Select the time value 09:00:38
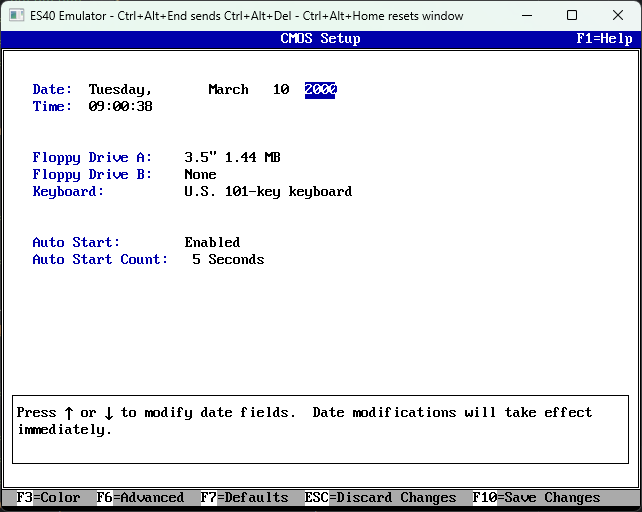The width and height of the screenshot is (642, 512). pyautogui.click(x=120, y=106)
